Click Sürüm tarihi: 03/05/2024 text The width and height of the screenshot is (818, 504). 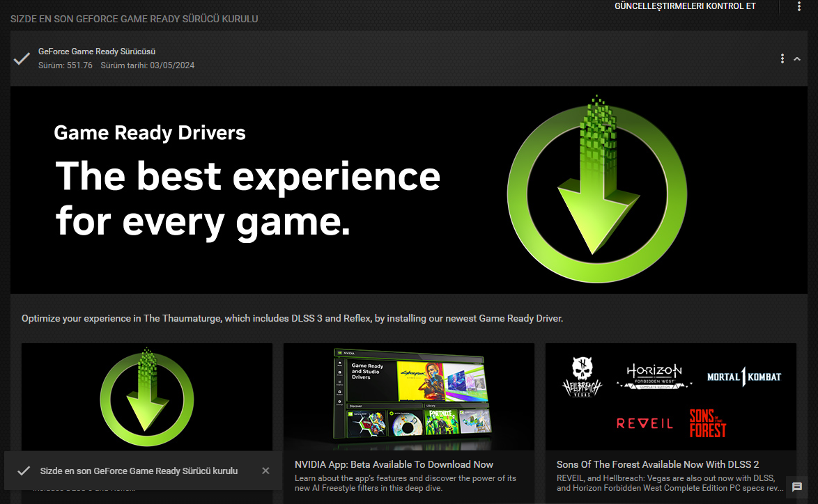(x=147, y=65)
